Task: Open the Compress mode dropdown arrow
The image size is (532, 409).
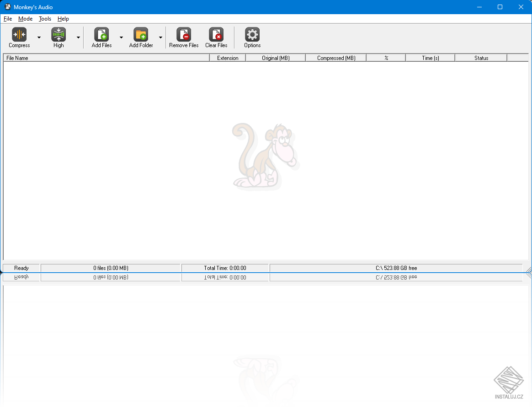Action: [39, 38]
